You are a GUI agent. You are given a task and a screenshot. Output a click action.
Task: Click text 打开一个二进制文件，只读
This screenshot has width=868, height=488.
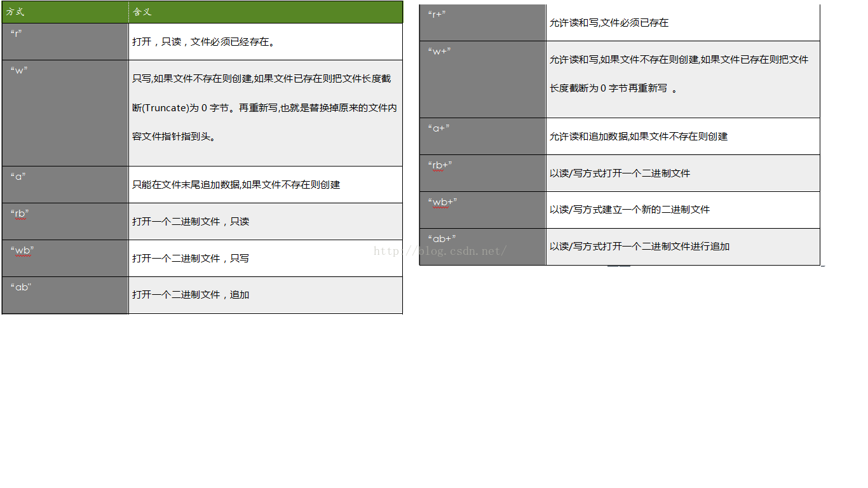click(x=191, y=222)
